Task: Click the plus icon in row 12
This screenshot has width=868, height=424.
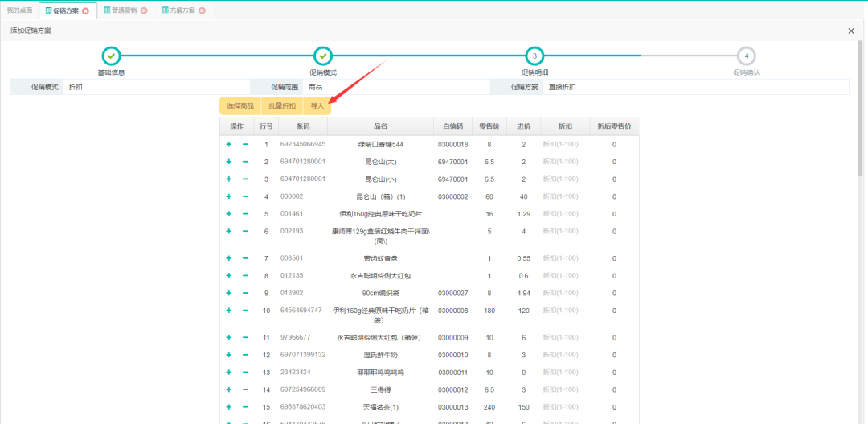Action: [x=228, y=355]
